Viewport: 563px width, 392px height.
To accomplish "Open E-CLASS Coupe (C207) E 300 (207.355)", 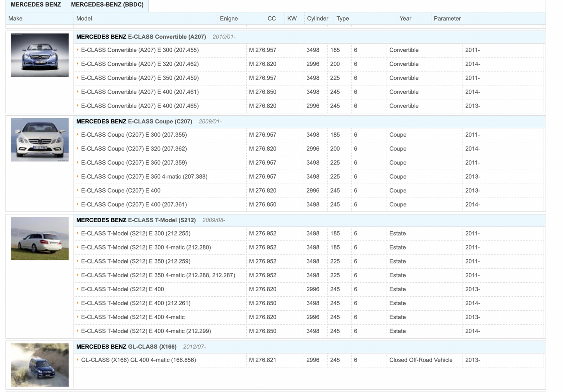I will pos(134,135).
